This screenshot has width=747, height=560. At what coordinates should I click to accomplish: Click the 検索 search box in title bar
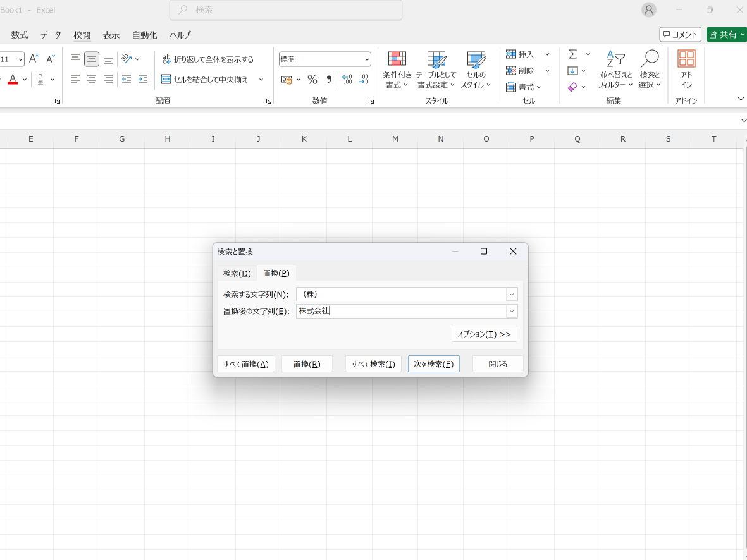point(286,10)
